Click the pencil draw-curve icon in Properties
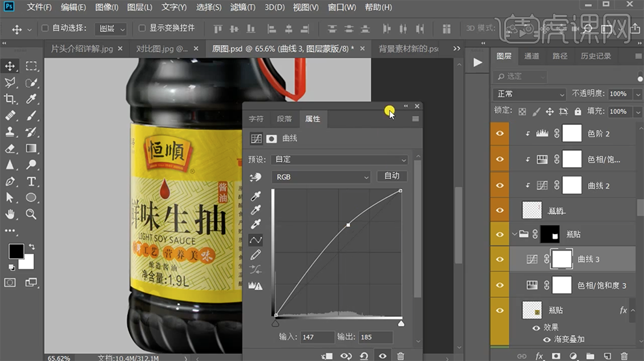The width and height of the screenshot is (644, 361). click(x=256, y=255)
